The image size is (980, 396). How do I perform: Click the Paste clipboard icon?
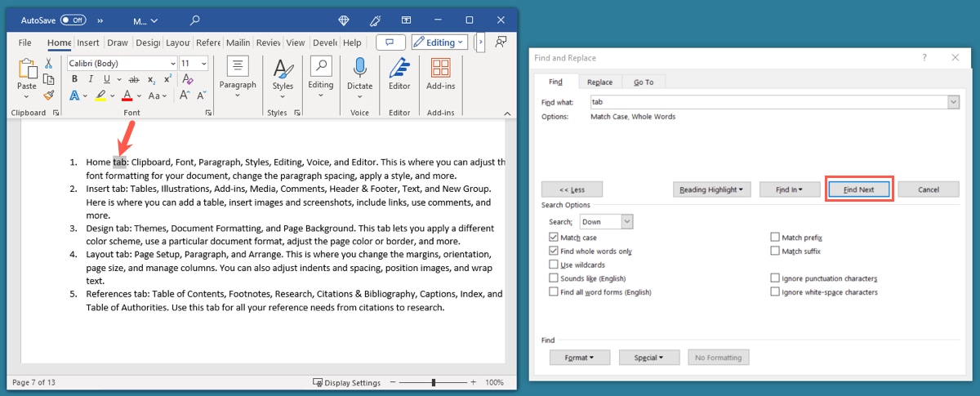pos(27,70)
